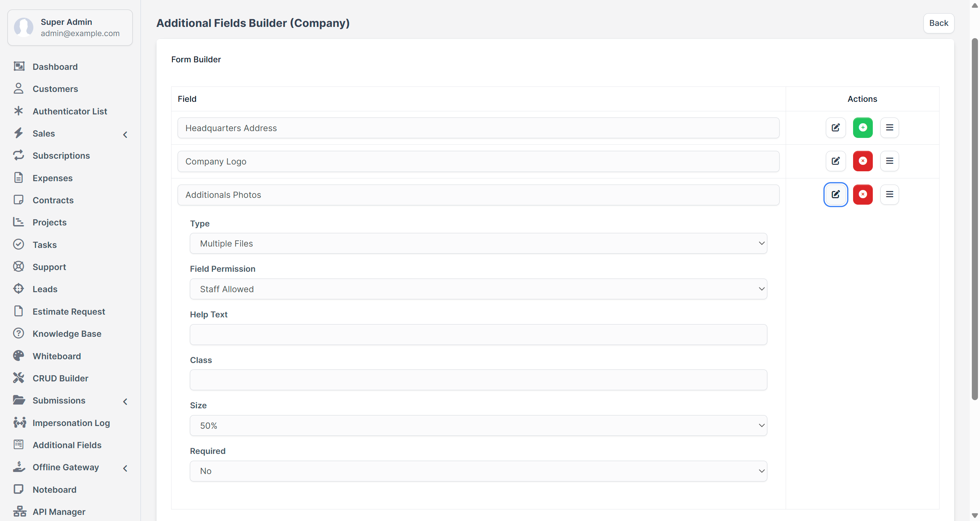Remove the Company Logo field

(863, 161)
